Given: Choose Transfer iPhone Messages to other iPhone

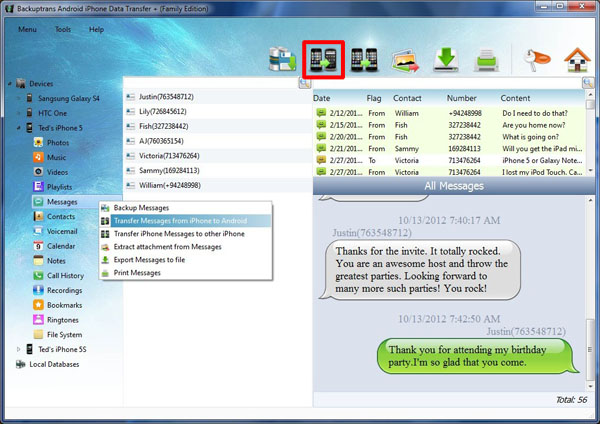Looking at the screenshot, I should 186,234.
